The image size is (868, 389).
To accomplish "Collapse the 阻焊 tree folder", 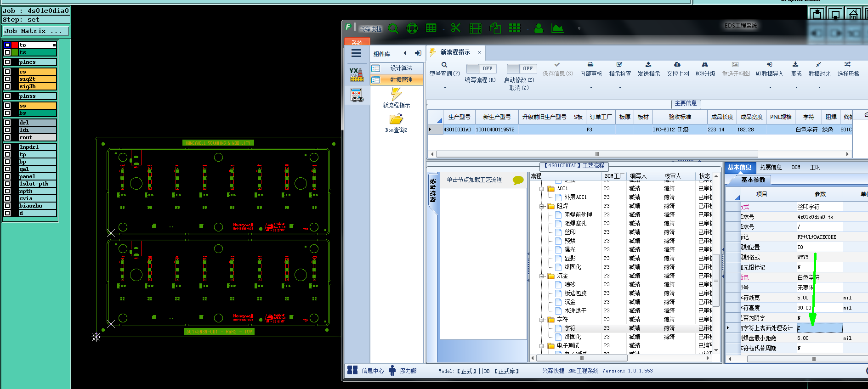I will pyautogui.click(x=542, y=206).
